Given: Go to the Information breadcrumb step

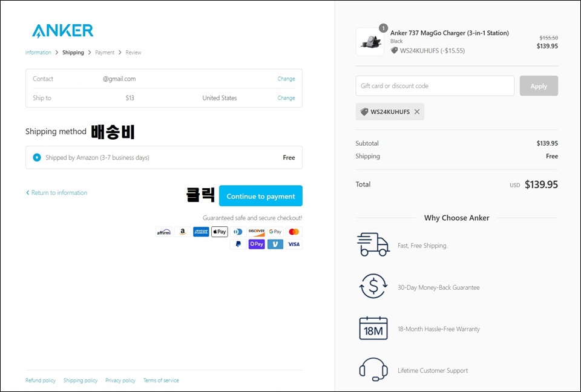Looking at the screenshot, I should 38,53.
